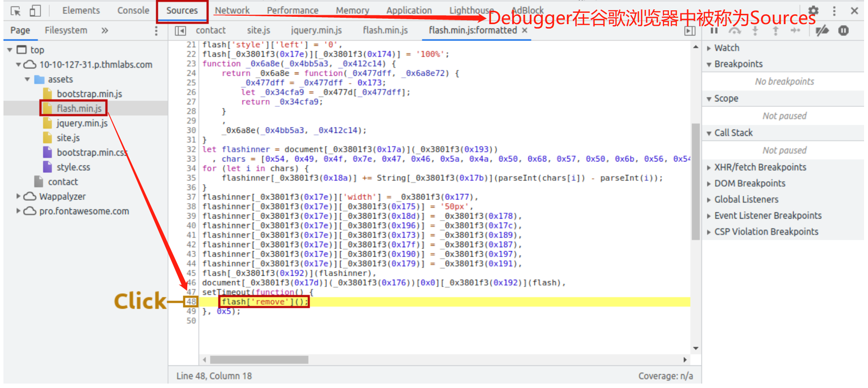Close the flash.min.js:formatted tab
The image size is (868, 388).
[x=524, y=31]
